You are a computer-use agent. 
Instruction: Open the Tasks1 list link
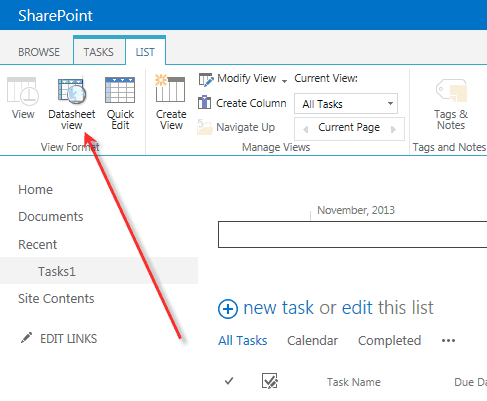(57, 271)
